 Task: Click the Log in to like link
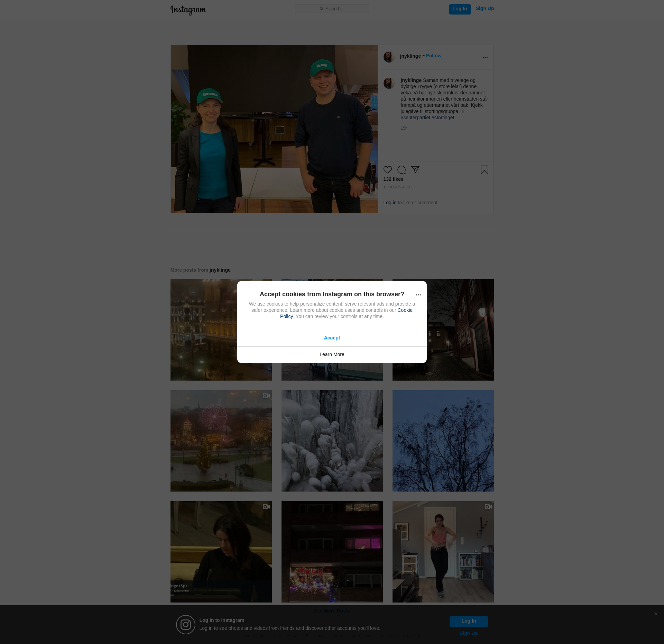390,203
